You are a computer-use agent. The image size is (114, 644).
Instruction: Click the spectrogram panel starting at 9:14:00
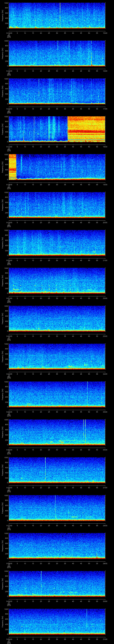(x=57, y=16)
